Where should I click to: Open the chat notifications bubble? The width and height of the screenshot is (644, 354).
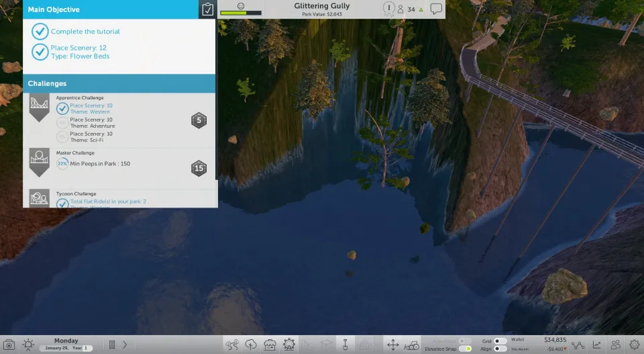coord(436,9)
